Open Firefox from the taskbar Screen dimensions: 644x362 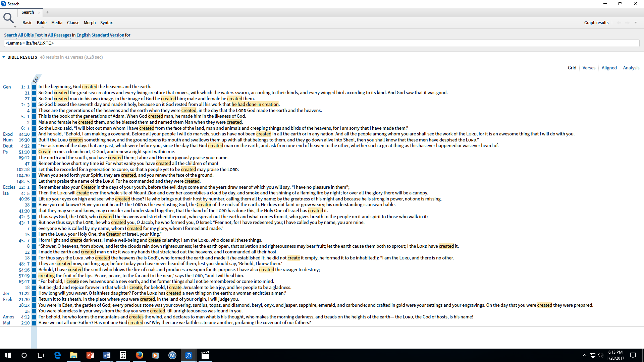coord(139,355)
